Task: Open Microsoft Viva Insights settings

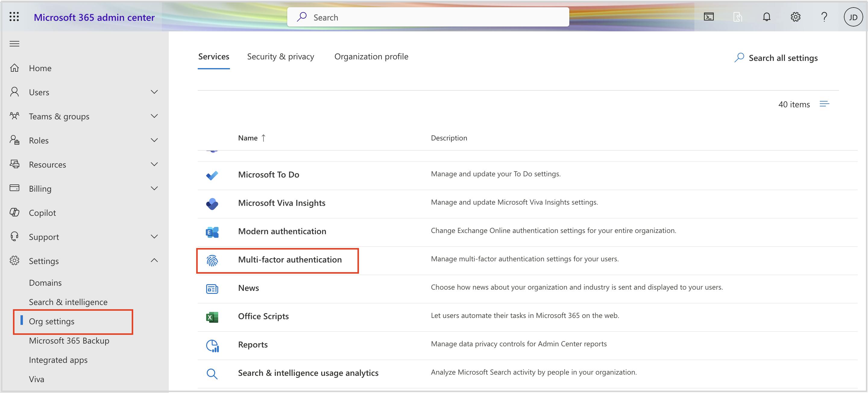Action: tap(282, 203)
